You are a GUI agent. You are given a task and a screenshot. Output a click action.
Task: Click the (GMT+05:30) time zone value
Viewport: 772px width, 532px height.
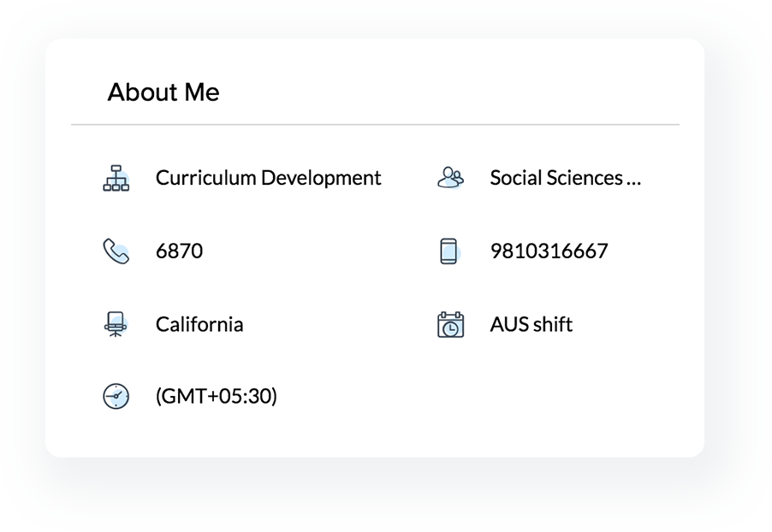217,397
